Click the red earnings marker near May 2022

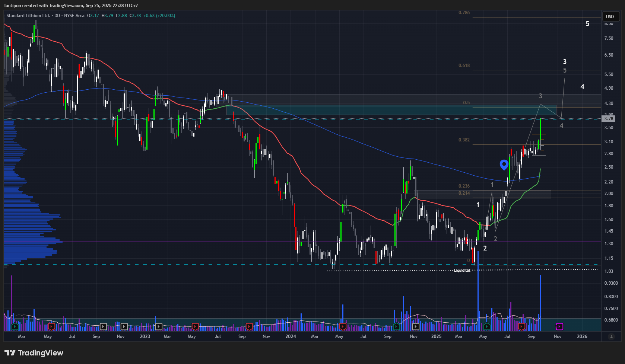[51, 327]
